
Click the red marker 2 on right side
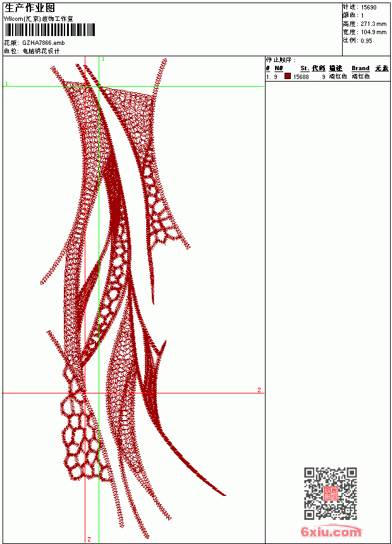tap(259, 390)
